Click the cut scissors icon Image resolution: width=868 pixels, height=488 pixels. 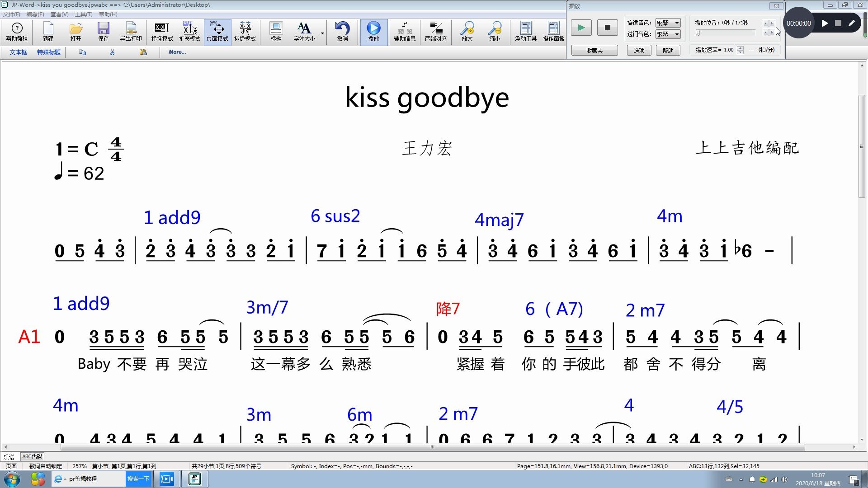coord(112,52)
